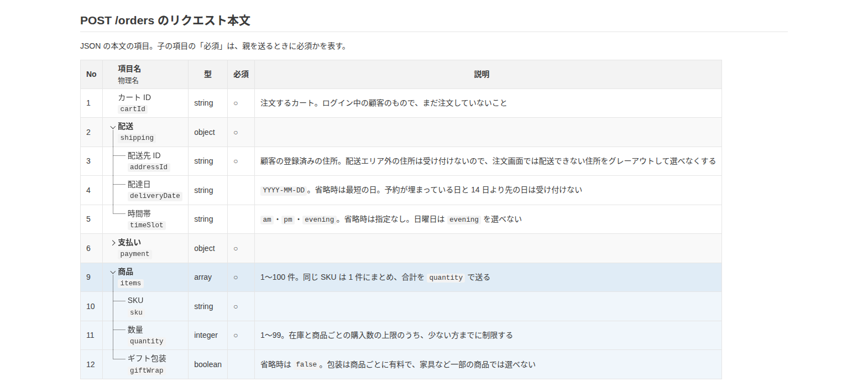This screenshot has height=392, width=868.
Task: Click the '物理名' subheader label
Action: (128, 81)
